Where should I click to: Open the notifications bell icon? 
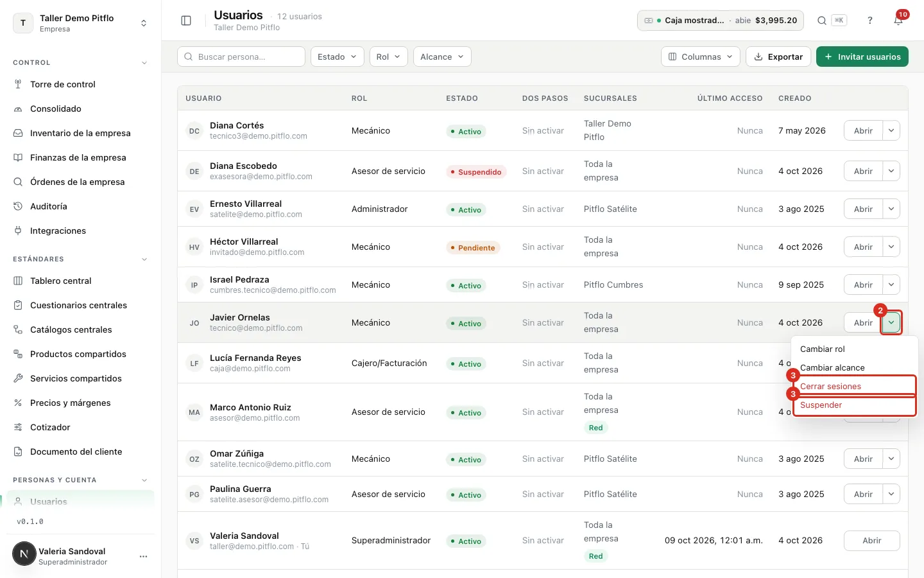point(898,21)
